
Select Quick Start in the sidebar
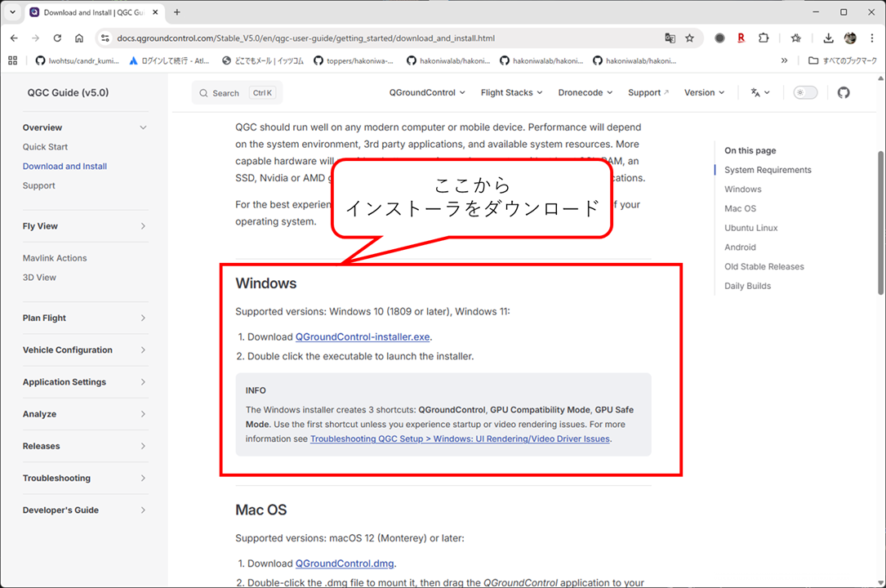coord(45,147)
